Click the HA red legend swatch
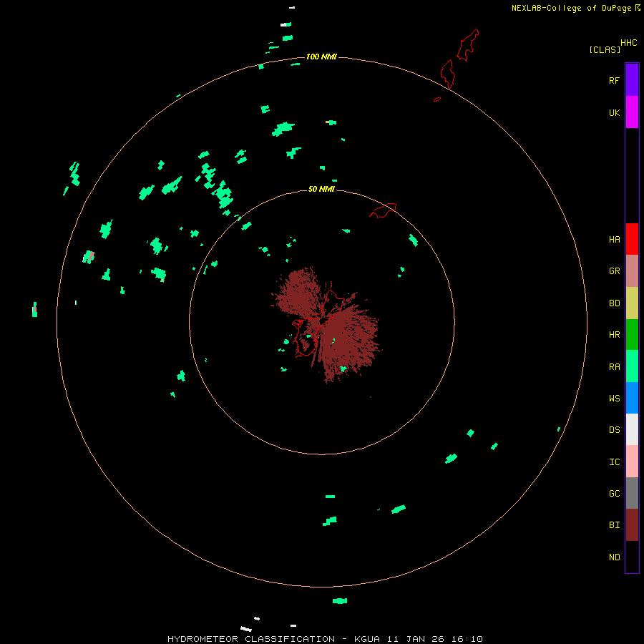644x644 pixels. coord(632,239)
